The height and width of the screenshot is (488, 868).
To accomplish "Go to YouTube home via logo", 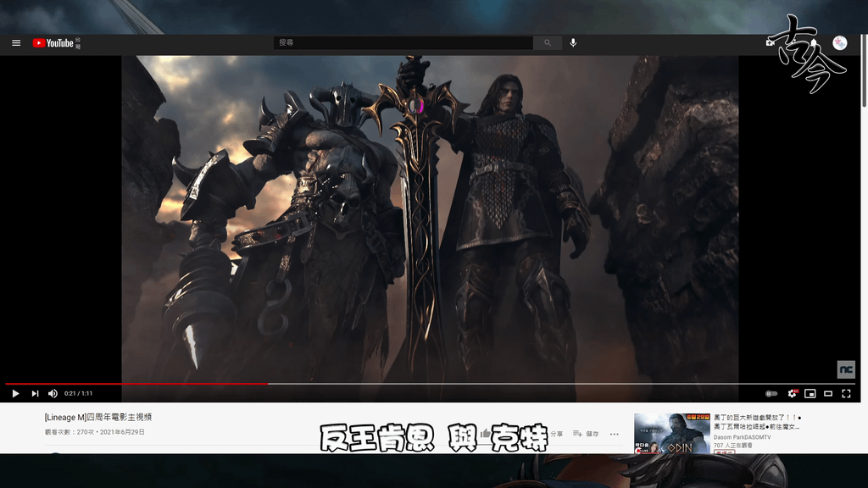I will [53, 43].
